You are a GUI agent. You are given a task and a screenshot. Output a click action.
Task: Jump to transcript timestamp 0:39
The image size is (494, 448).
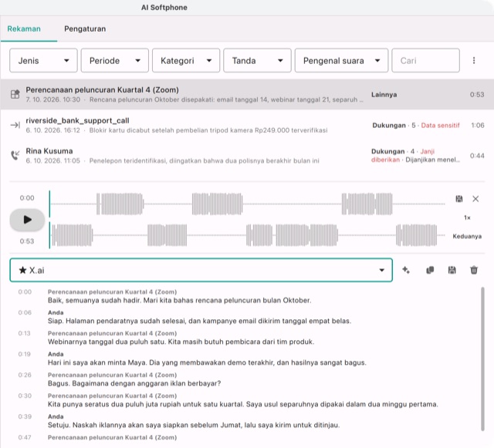(x=25, y=416)
